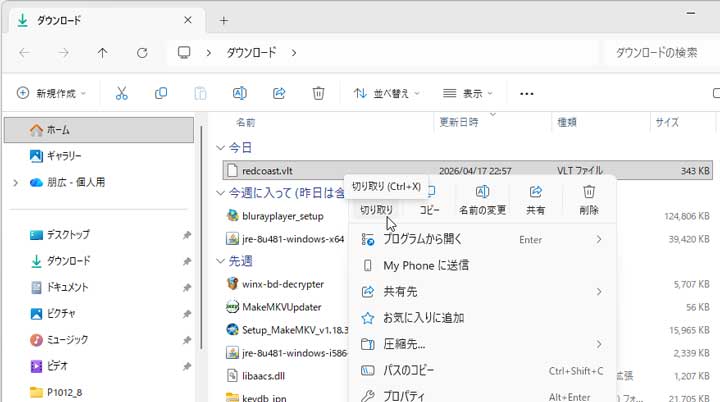Close the ダウンロード tab
The height and width of the screenshot is (402, 720).
188,20
